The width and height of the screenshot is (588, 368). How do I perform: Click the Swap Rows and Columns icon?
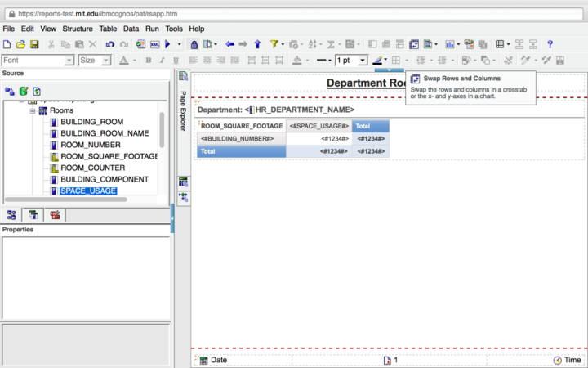coord(414,44)
